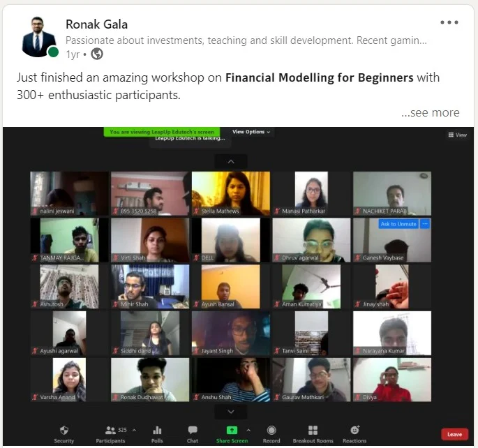
Task: Go to next gallery page down arrow
Action: [x=231, y=412]
